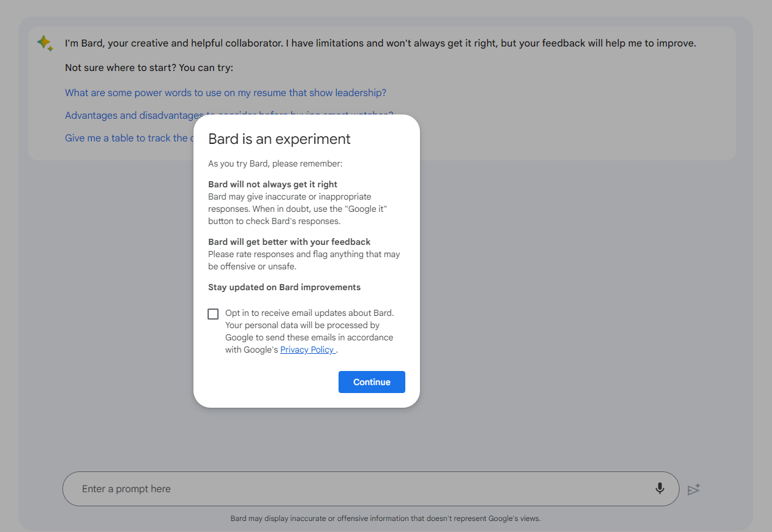This screenshot has width=772, height=532.
Task: Click 'Stay updated on Bard improvements' text
Action: (x=284, y=287)
